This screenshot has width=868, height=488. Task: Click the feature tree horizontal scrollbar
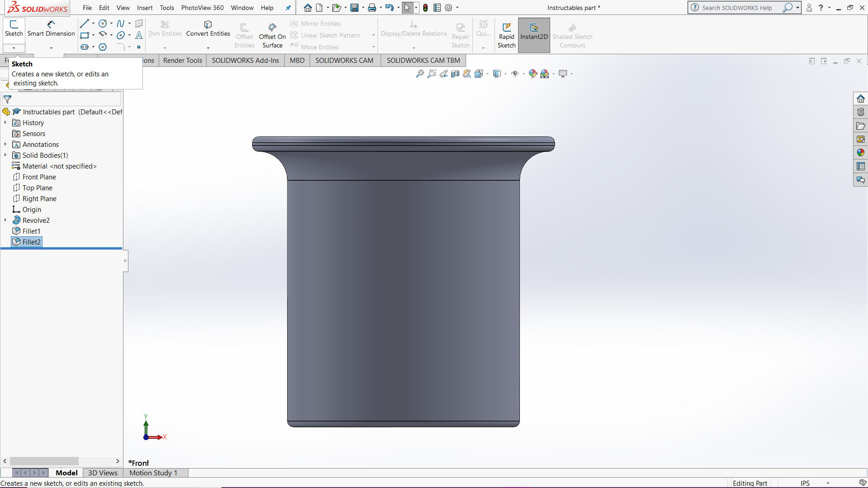(x=44, y=461)
